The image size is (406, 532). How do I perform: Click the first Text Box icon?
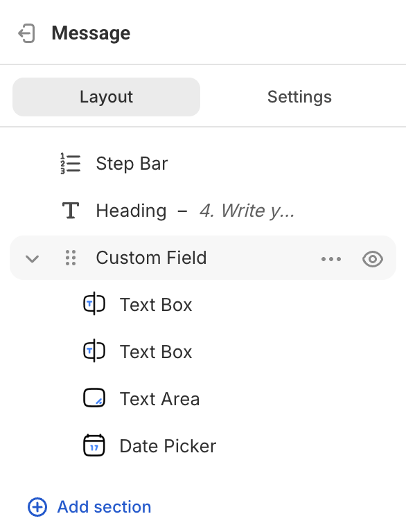tap(94, 304)
